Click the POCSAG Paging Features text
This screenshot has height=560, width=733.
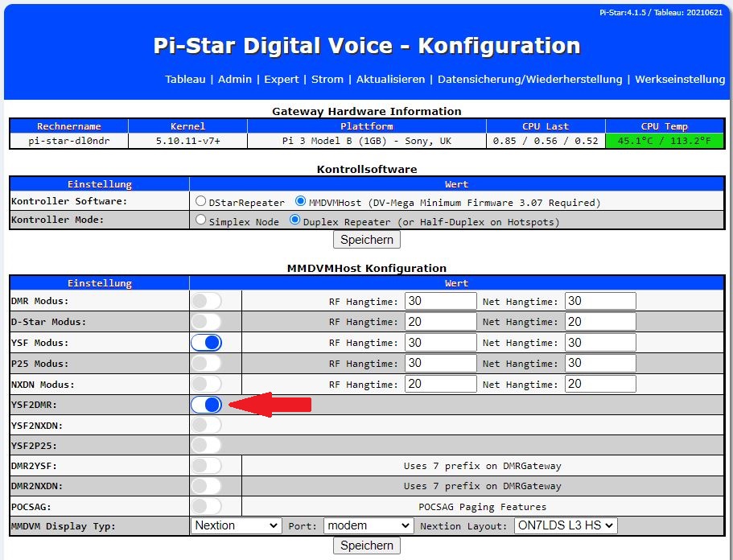[x=483, y=507]
